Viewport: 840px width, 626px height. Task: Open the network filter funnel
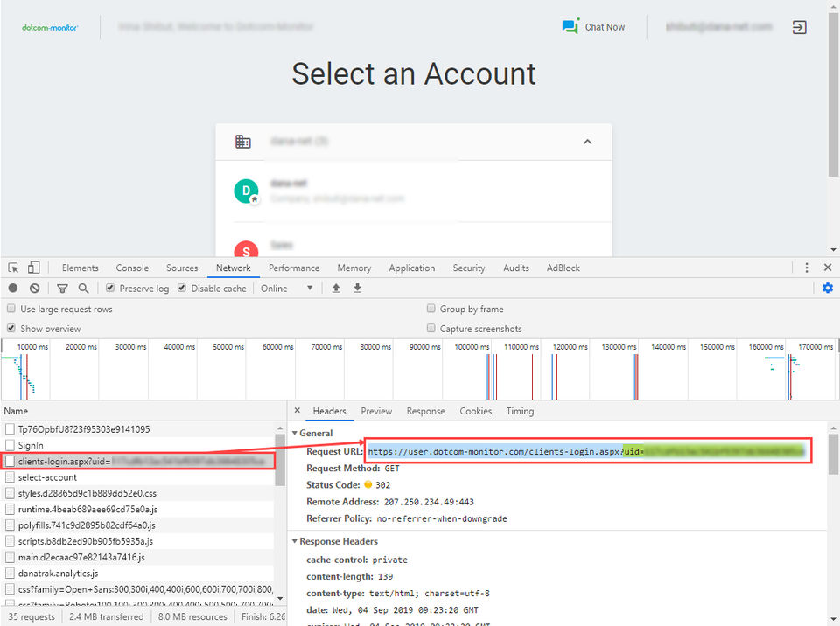tap(62, 289)
